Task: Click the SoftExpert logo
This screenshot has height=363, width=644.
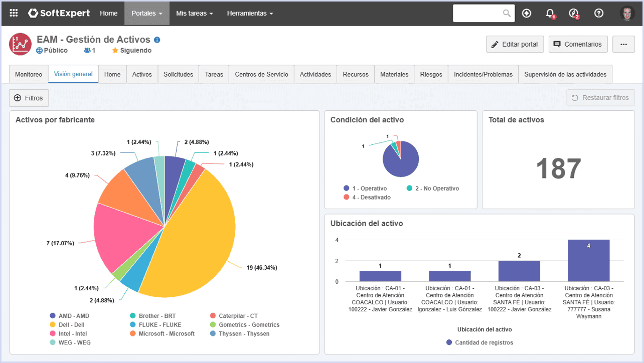Action: pos(59,14)
